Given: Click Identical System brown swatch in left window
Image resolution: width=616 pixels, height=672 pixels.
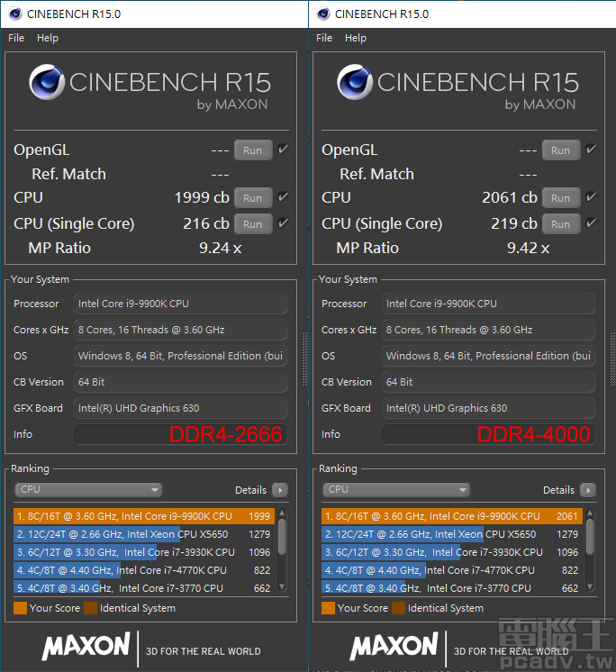Looking at the screenshot, I should tap(90, 608).
